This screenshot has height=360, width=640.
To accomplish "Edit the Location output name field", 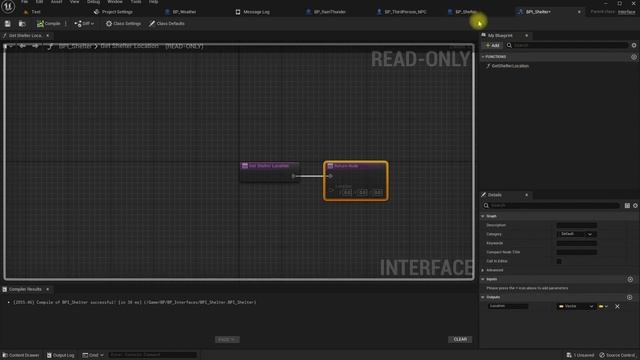I will coord(508,306).
